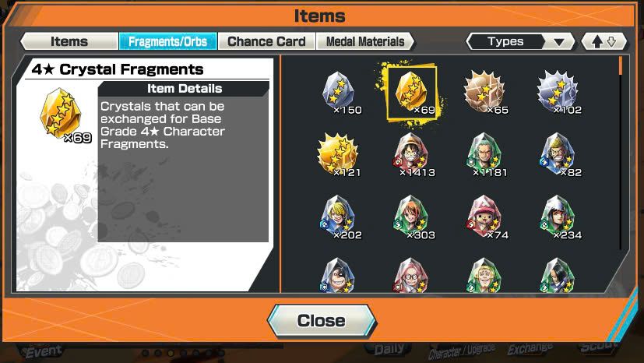Open the Types sort dropdown

tap(520, 41)
